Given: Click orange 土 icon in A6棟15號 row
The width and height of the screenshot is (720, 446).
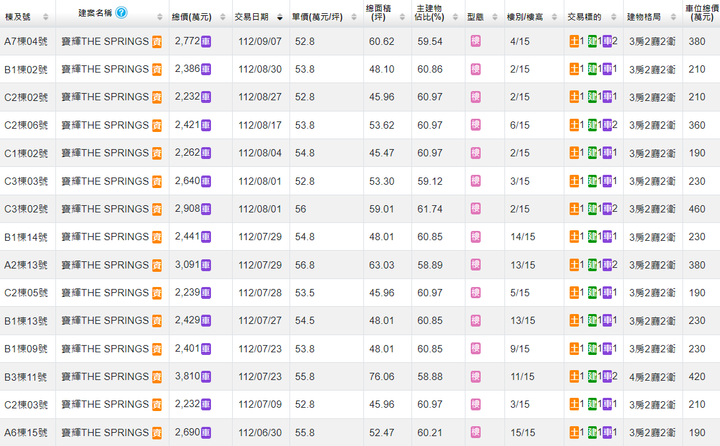Looking at the screenshot, I should (x=574, y=432).
